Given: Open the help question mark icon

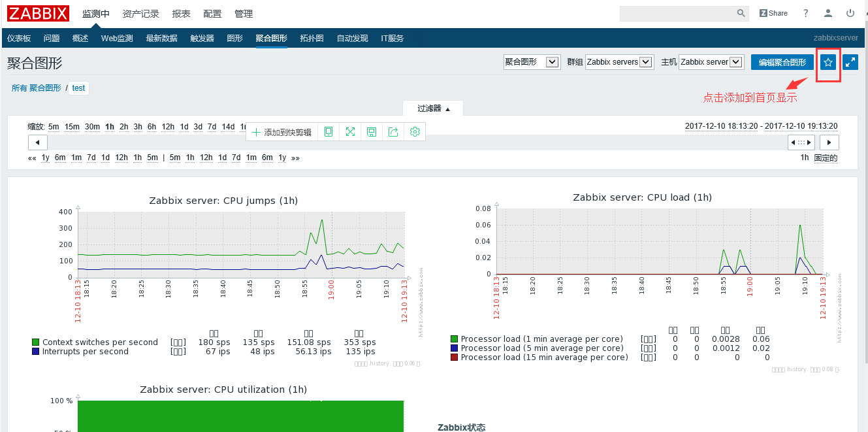Looking at the screenshot, I should [806, 13].
